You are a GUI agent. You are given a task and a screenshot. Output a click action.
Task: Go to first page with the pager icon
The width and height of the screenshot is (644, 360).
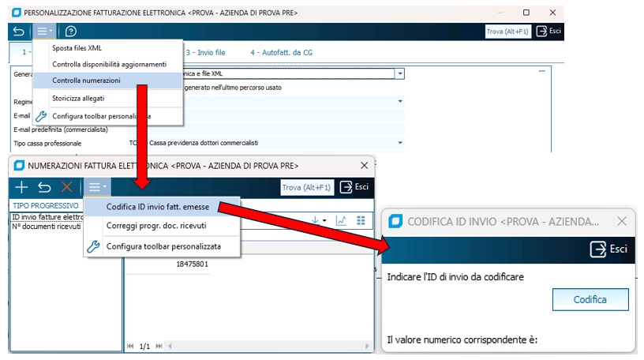pos(130,346)
